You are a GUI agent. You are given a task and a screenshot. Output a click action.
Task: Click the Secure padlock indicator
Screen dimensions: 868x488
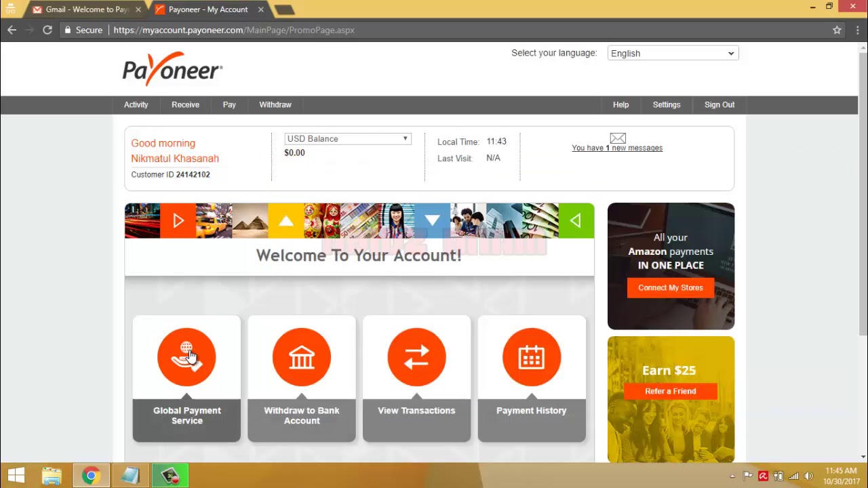pyautogui.click(x=83, y=30)
